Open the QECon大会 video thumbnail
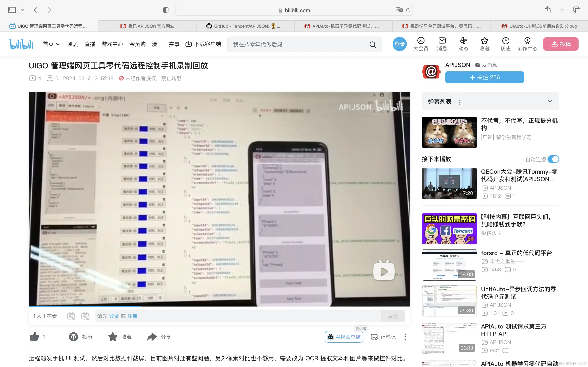This screenshot has width=588, height=367. 449,183
